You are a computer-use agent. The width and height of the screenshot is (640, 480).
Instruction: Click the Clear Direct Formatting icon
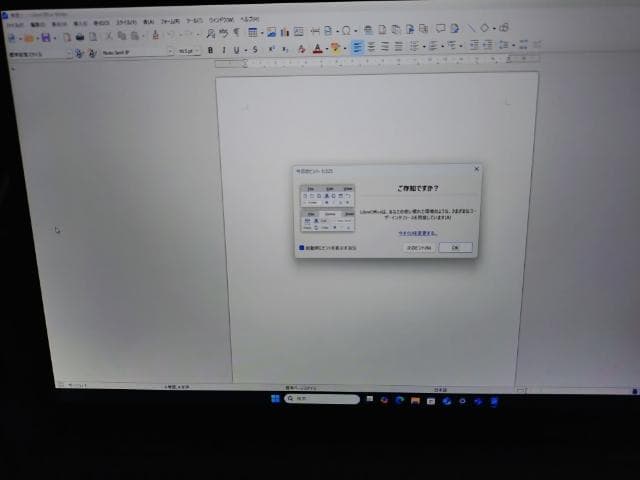click(302, 49)
